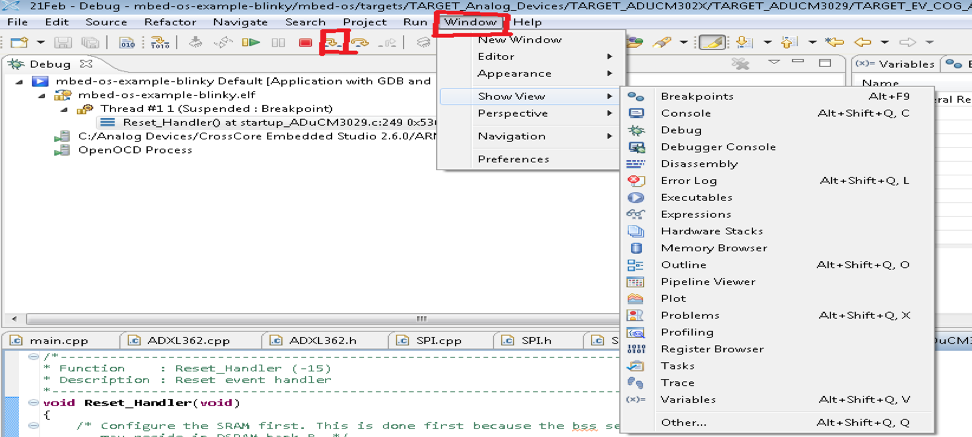The height and width of the screenshot is (437, 972).
Task: Click the red Terminate stop icon
Action: (x=305, y=42)
